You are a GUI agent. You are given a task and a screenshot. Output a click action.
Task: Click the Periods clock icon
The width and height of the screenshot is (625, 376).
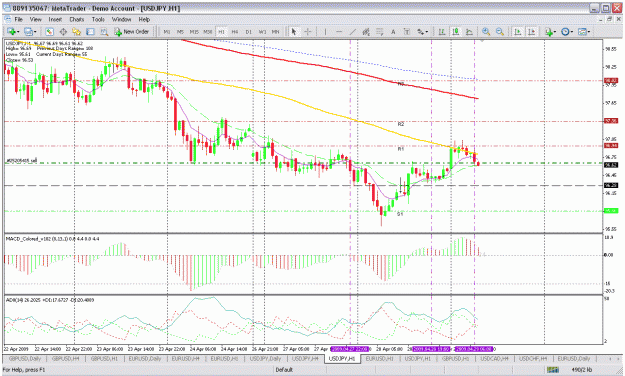pyautogui.click(x=565, y=31)
